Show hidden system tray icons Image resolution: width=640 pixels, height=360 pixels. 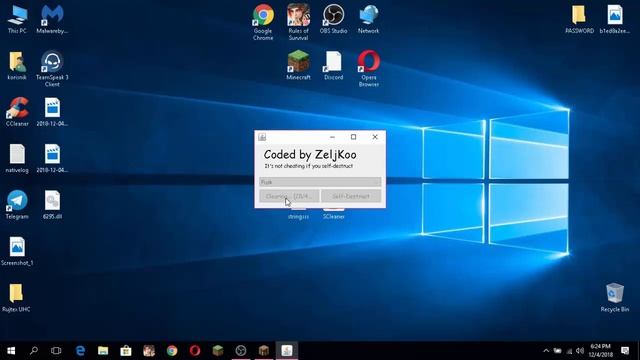coord(546,351)
